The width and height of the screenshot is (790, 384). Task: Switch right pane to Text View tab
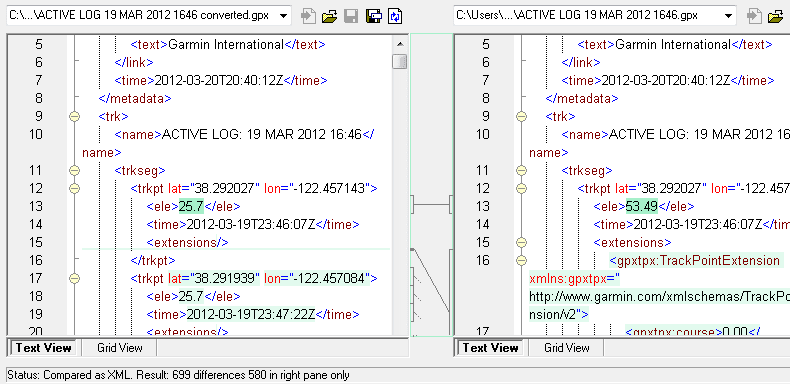coord(490,348)
